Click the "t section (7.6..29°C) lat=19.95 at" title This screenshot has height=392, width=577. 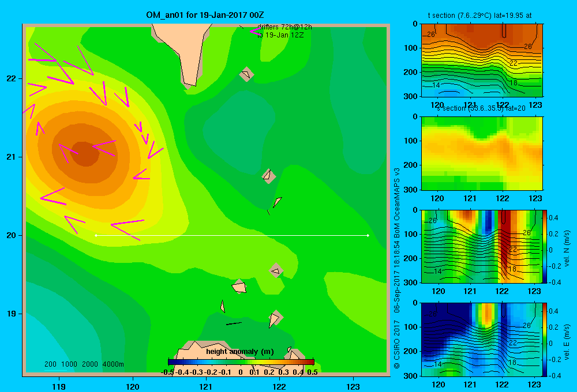click(x=479, y=16)
